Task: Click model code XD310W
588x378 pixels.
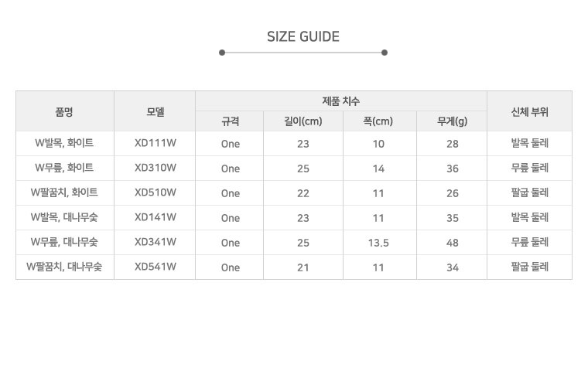Action: [x=155, y=169]
